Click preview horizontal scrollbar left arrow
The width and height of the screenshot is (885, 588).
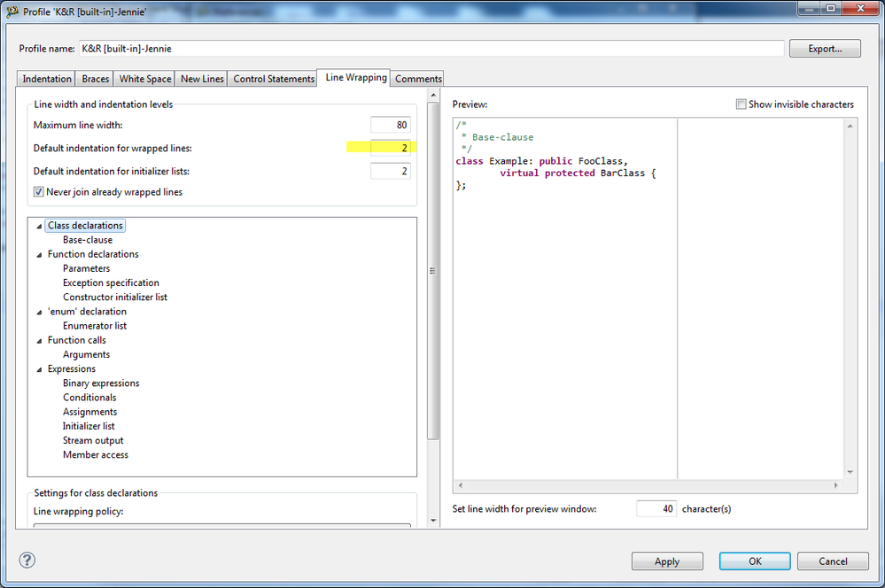point(461,485)
